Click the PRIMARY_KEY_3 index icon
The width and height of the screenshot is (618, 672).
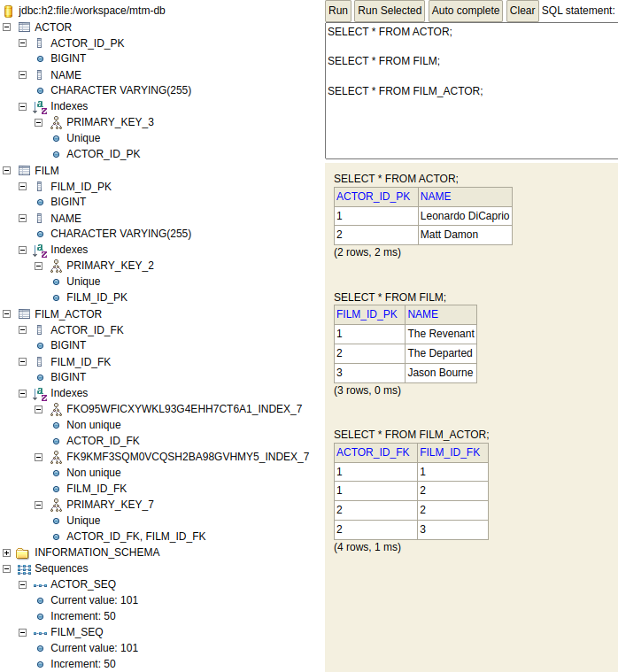click(55, 122)
